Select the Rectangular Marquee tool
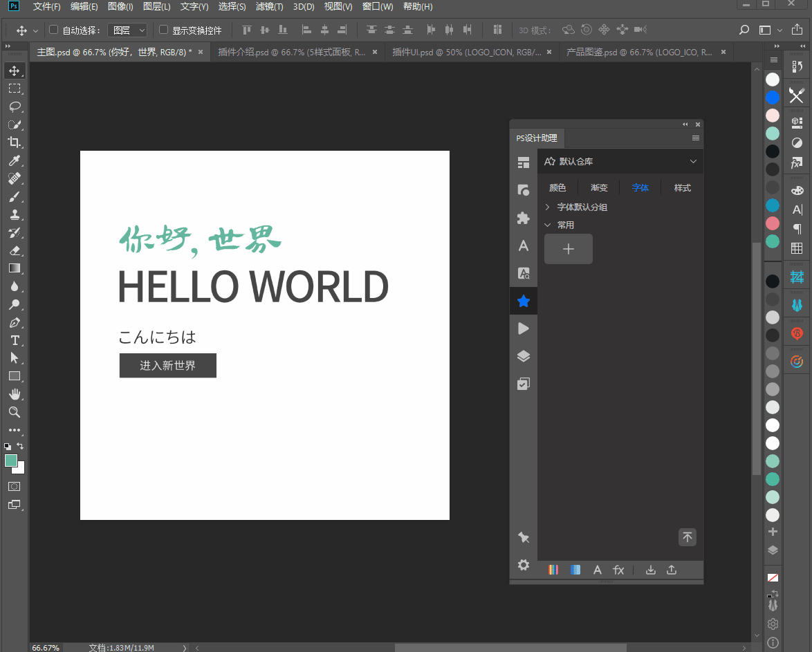The width and height of the screenshot is (812, 652). point(15,89)
